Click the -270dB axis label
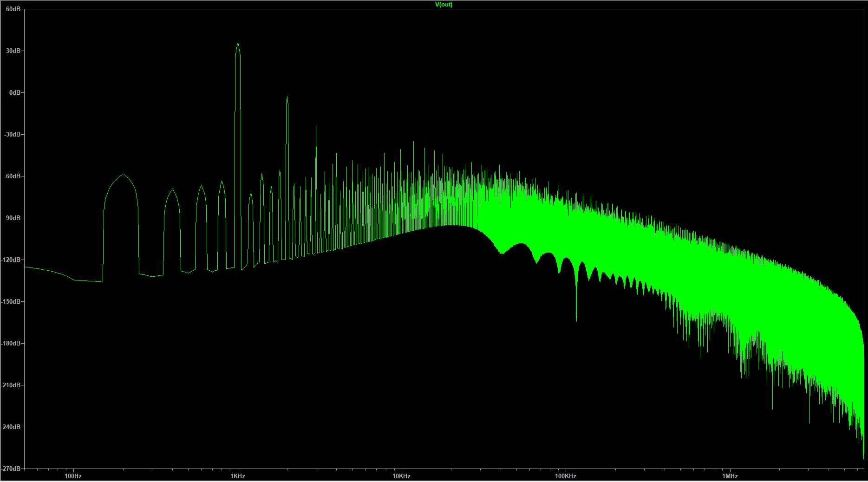This screenshot has height=482, width=868. (x=11, y=469)
